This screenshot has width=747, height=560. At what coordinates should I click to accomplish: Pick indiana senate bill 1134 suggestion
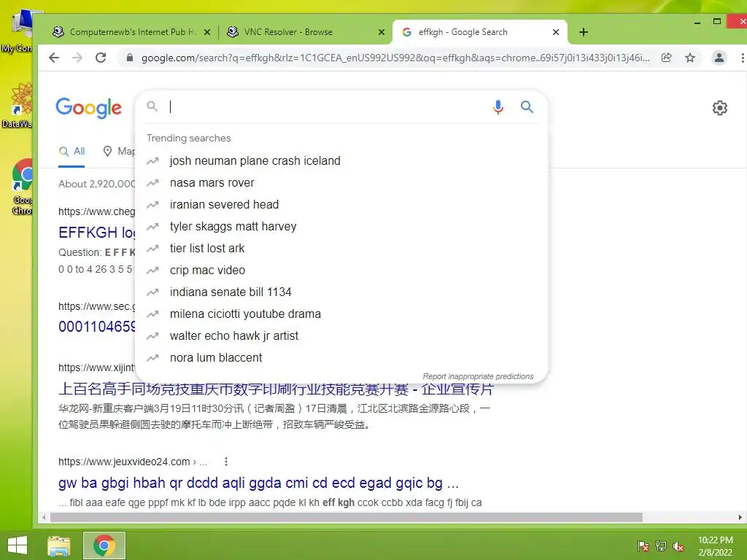341,292
